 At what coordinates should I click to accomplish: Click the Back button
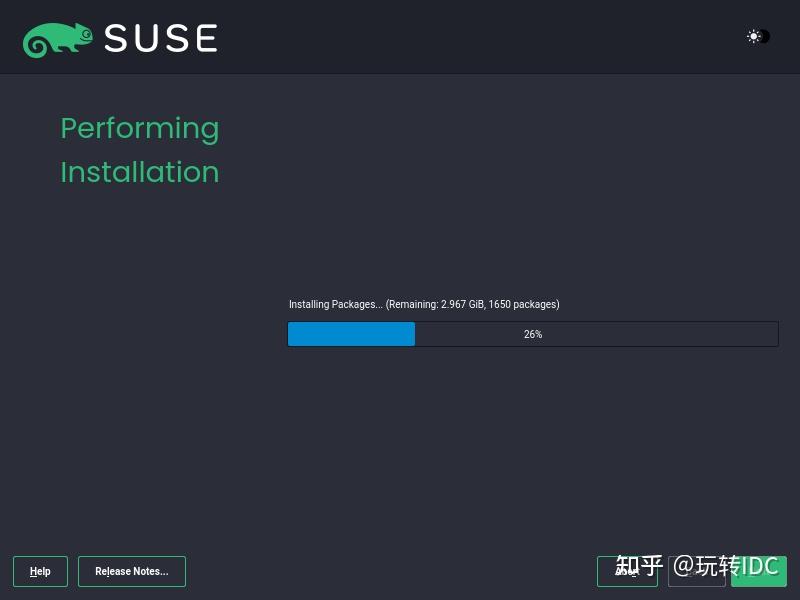(x=696, y=571)
